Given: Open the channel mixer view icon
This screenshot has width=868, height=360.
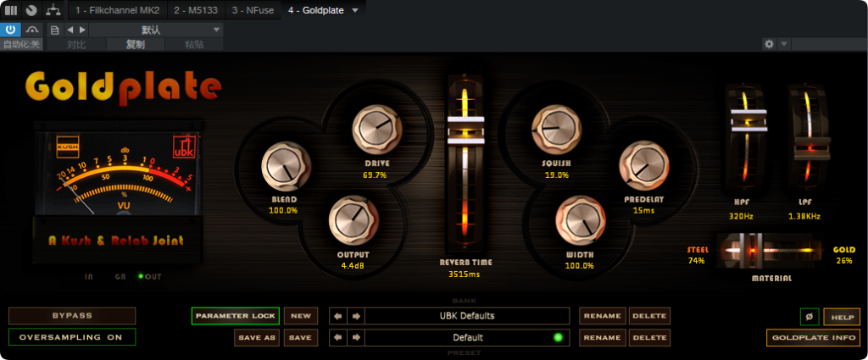Looking at the screenshot, I should (10, 10).
